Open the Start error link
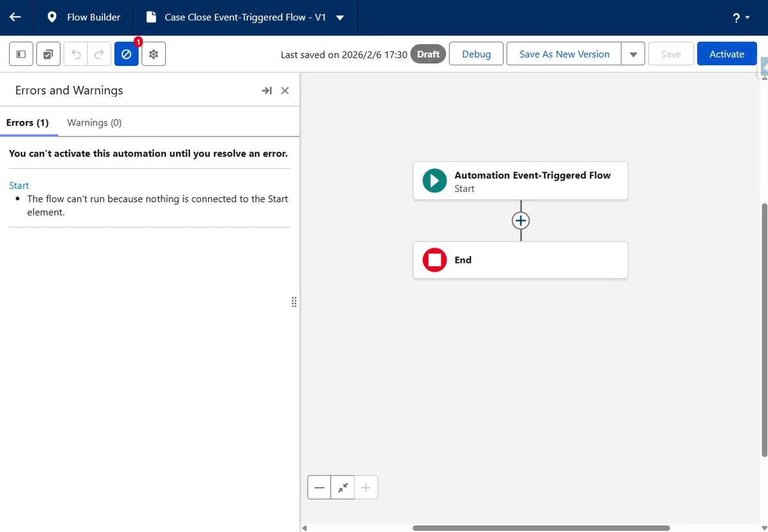768x532 pixels. pos(19,185)
